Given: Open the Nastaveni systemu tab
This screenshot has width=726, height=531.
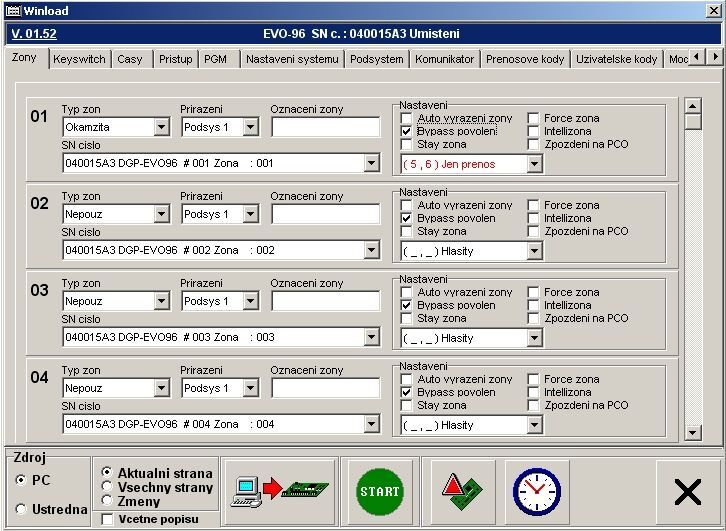Looking at the screenshot, I should pos(292,59).
